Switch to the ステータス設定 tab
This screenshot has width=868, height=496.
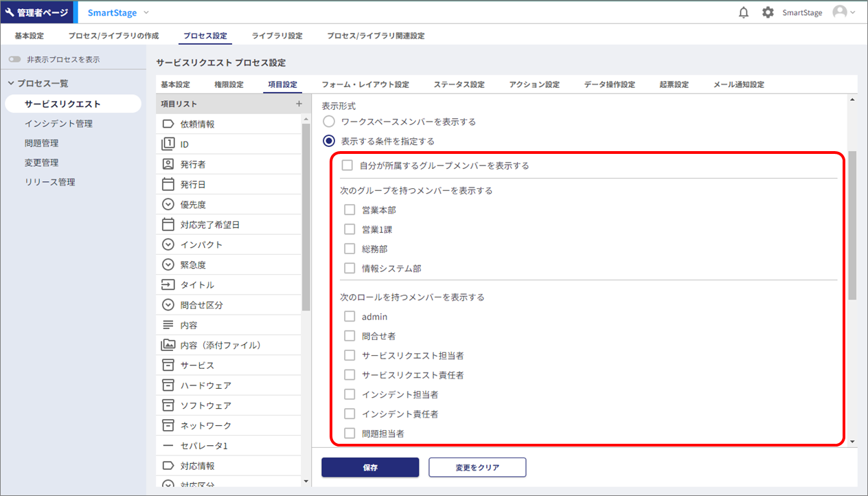click(x=459, y=84)
